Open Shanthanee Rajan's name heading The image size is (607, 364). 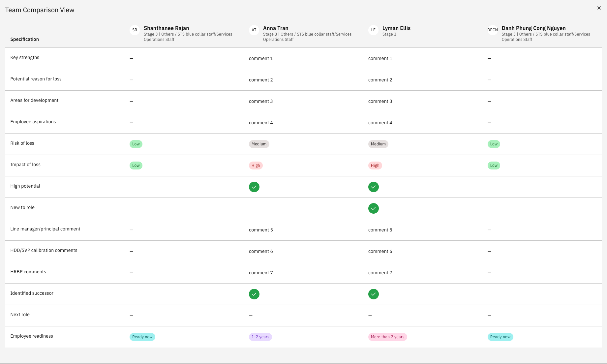(166, 28)
